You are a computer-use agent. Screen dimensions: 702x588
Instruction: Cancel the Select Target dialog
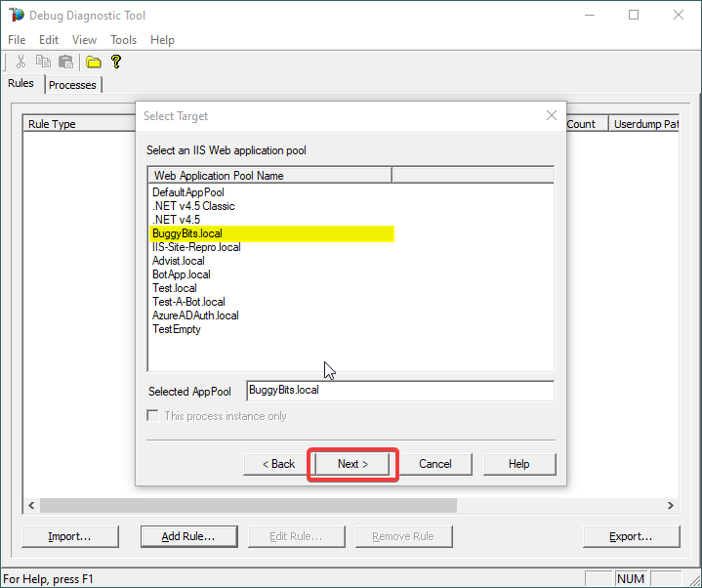pyautogui.click(x=434, y=464)
